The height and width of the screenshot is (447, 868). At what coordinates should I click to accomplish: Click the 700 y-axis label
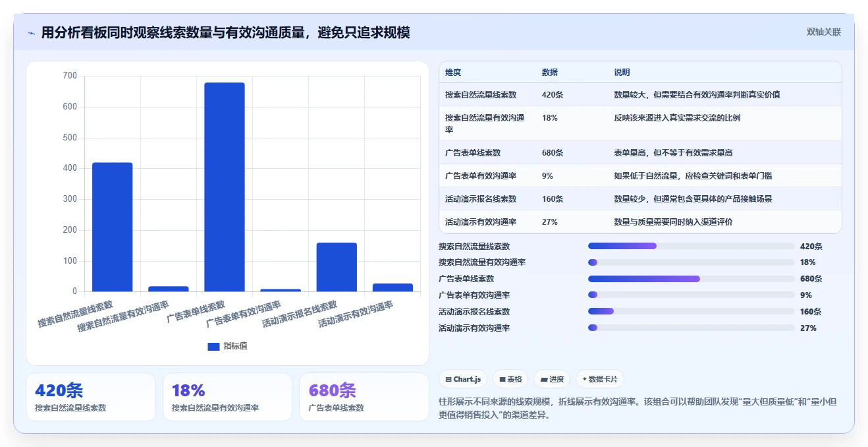(70, 76)
